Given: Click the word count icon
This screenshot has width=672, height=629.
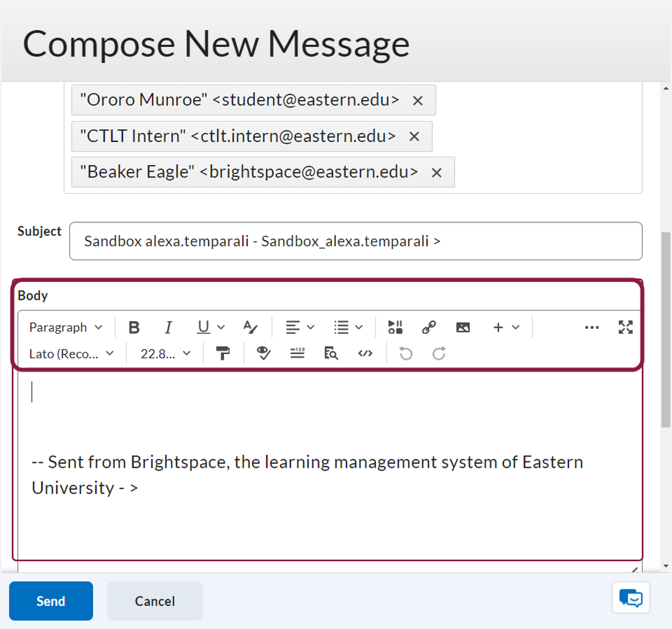Looking at the screenshot, I should pyautogui.click(x=297, y=354).
